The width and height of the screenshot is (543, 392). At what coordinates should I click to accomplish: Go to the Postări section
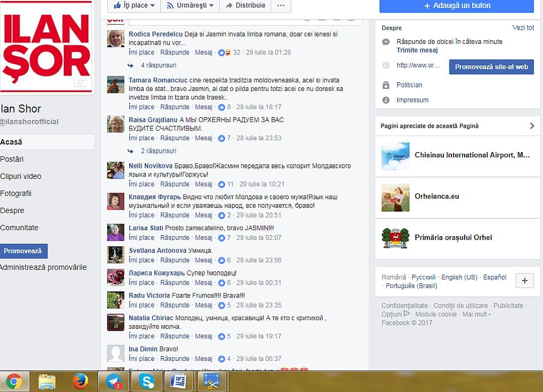pos(12,159)
